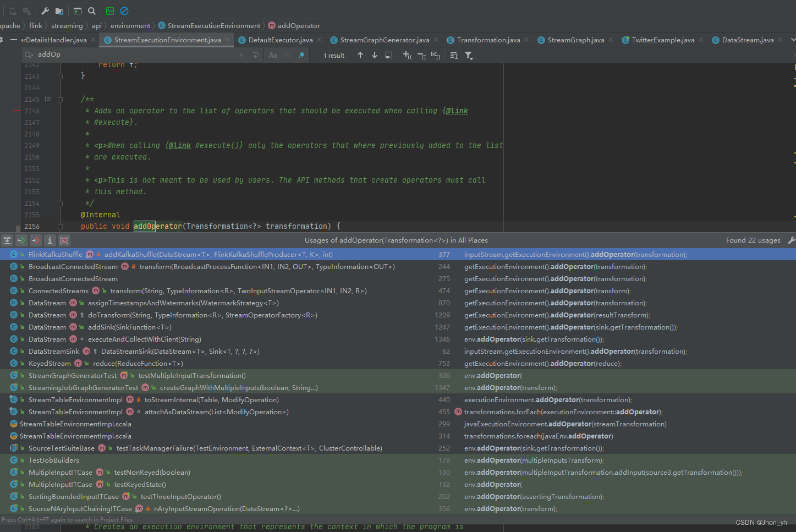Toggle Words option in find bar

(287, 55)
